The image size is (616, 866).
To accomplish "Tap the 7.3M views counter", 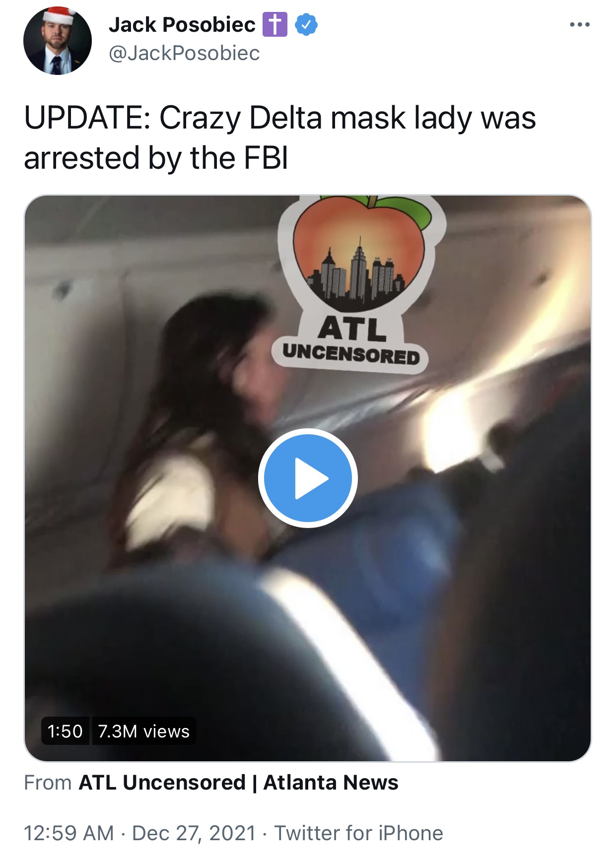I will point(144,731).
